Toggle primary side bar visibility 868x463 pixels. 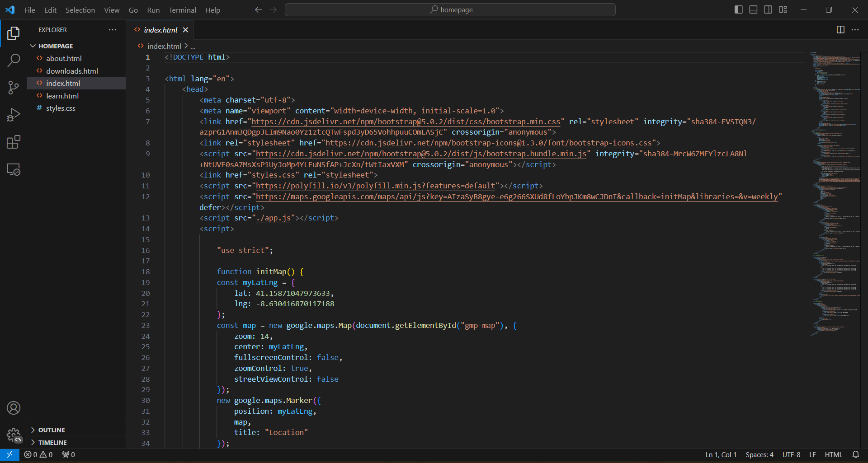tap(739, 10)
